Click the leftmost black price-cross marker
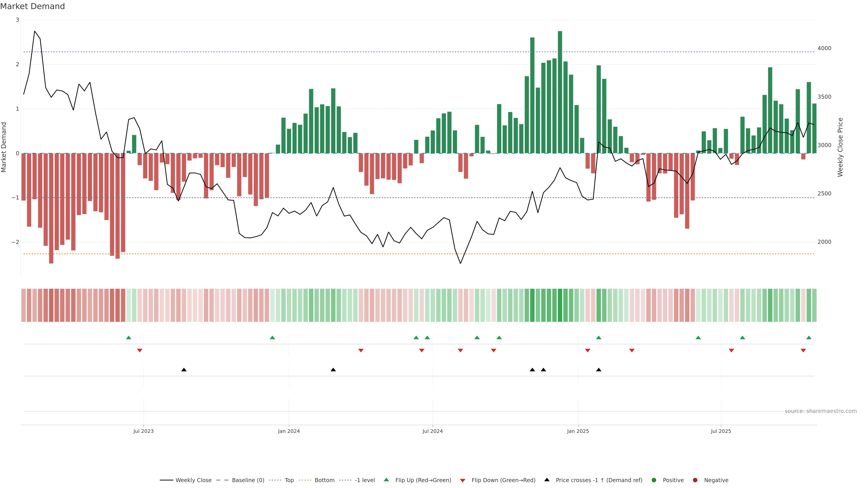Screen dimensions: 868x488 (184, 370)
